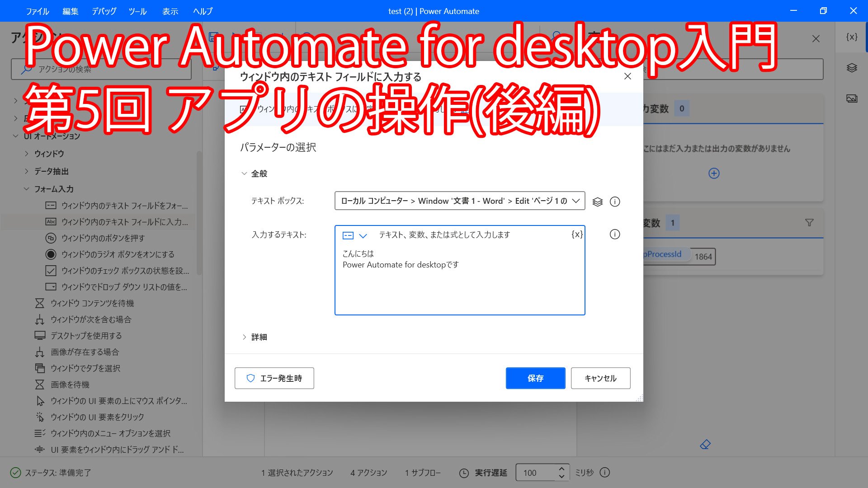Open the 編集 menu

click(70, 11)
